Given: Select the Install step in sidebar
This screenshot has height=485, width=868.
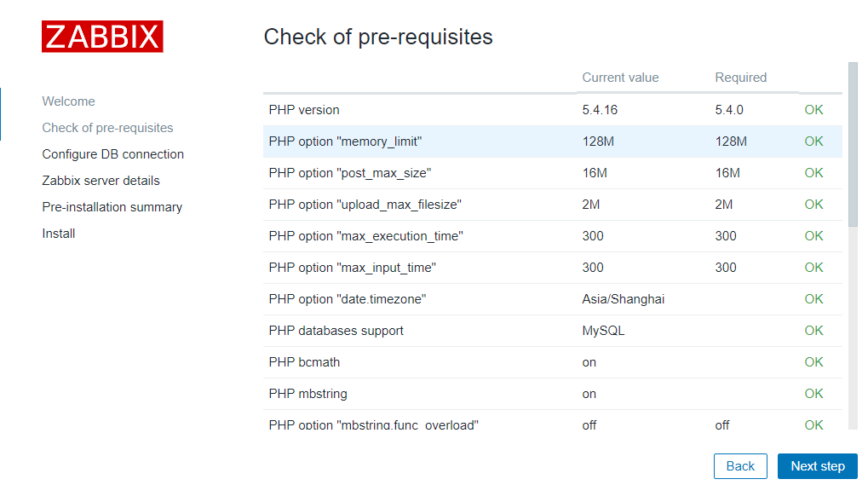Looking at the screenshot, I should click(x=59, y=234).
